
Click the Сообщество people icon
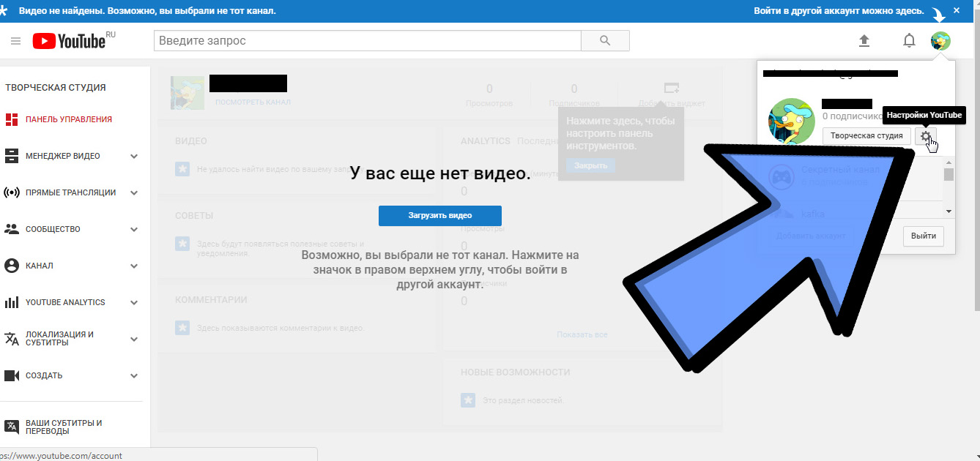coord(11,229)
